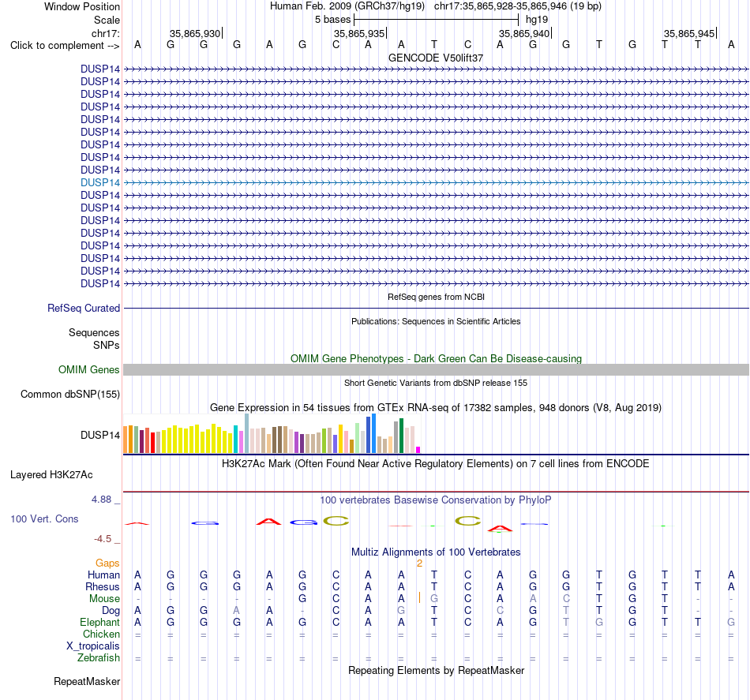Open the RefSeq Curated track label
Viewport: 750px width, 700px height.
[x=83, y=308]
